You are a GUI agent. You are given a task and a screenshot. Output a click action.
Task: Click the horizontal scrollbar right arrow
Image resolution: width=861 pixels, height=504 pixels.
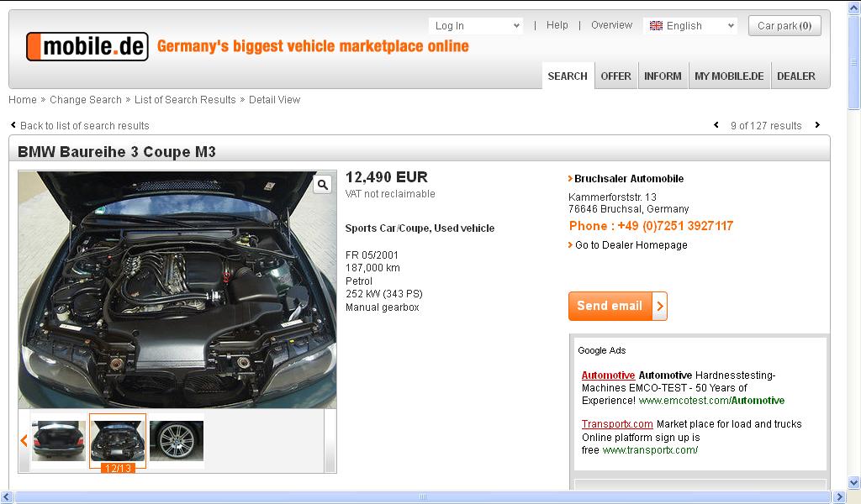(x=840, y=497)
